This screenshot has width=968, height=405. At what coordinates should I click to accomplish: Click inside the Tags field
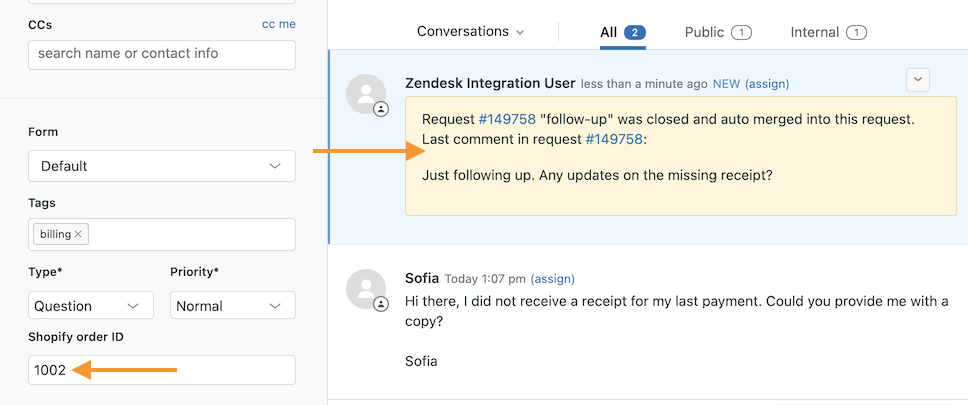[x=190, y=234]
